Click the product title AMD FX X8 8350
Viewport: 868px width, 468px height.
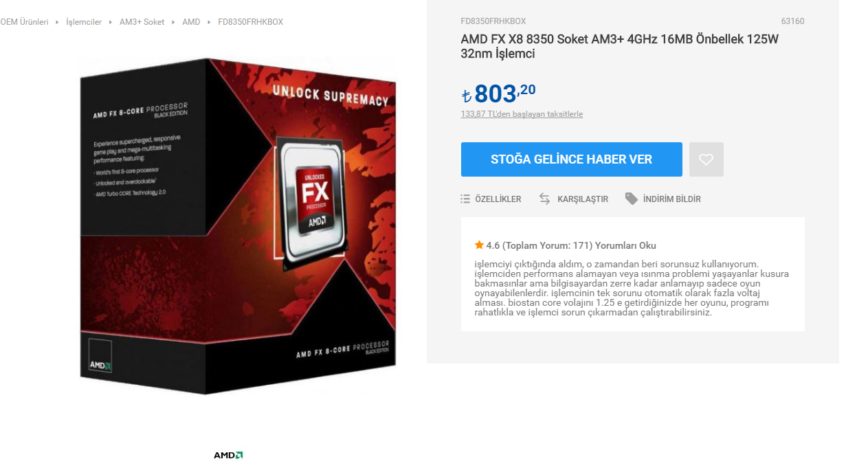click(x=619, y=46)
